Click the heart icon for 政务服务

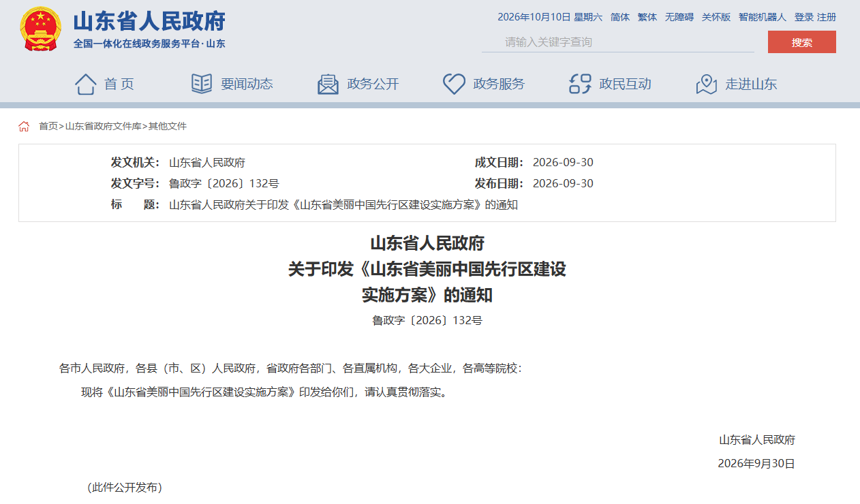click(454, 84)
